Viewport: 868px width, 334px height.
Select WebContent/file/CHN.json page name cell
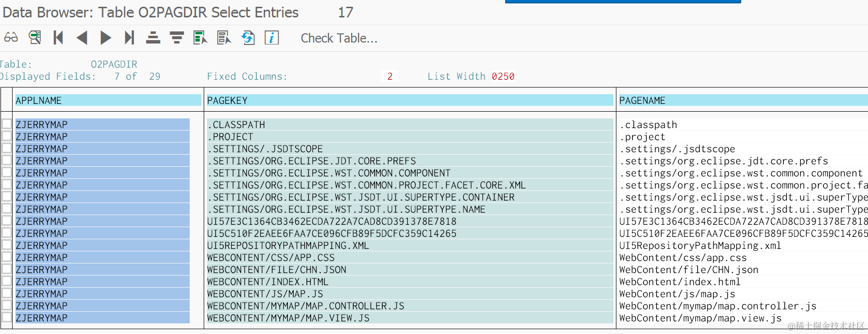[743, 270]
